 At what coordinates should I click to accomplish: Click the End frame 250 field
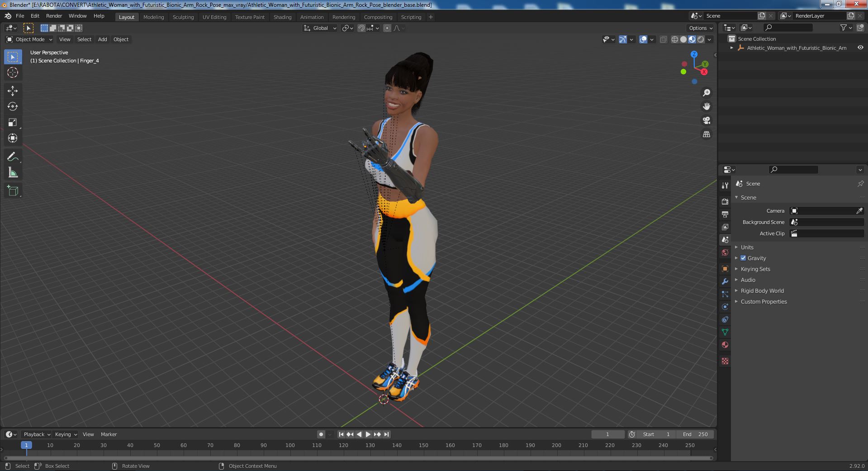click(695, 434)
